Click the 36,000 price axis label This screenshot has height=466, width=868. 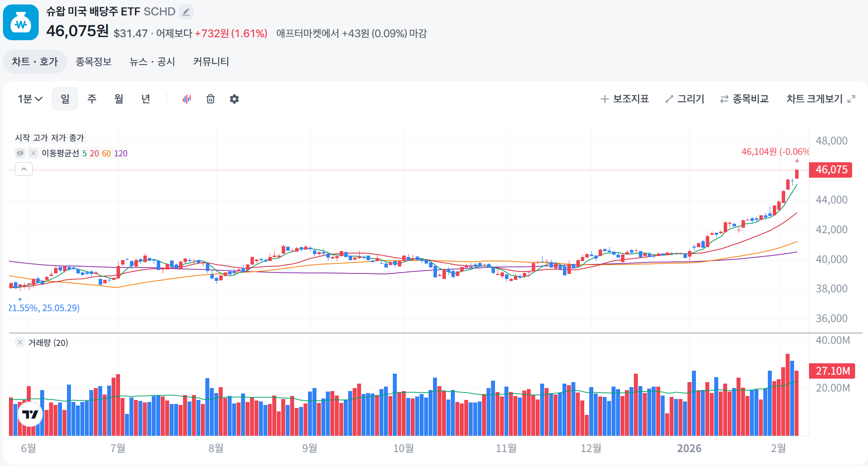pos(831,319)
